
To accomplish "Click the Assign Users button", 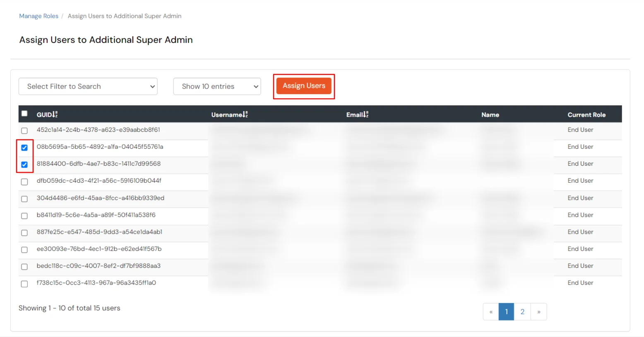I will 304,86.
